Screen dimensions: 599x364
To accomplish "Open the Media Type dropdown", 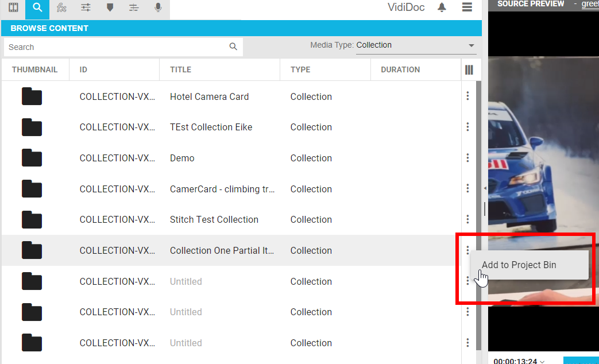I will point(471,45).
